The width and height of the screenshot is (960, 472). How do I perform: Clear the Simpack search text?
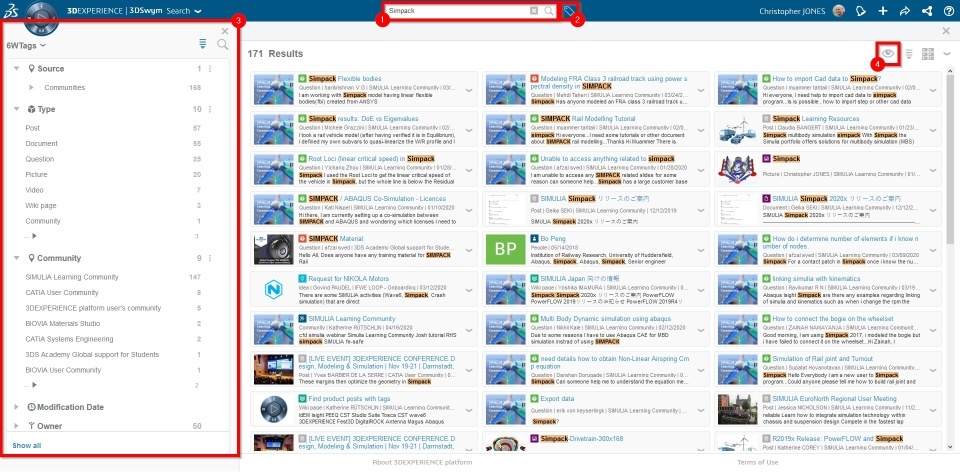tap(534, 11)
